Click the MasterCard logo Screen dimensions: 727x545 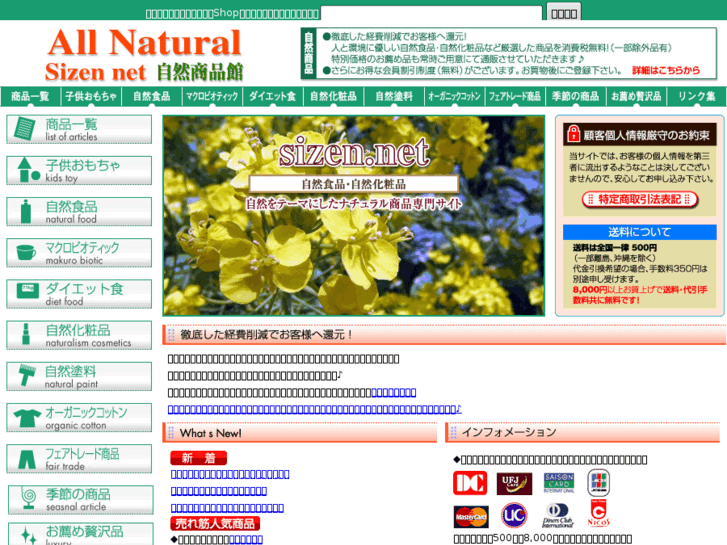pyautogui.click(x=471, y=517)
